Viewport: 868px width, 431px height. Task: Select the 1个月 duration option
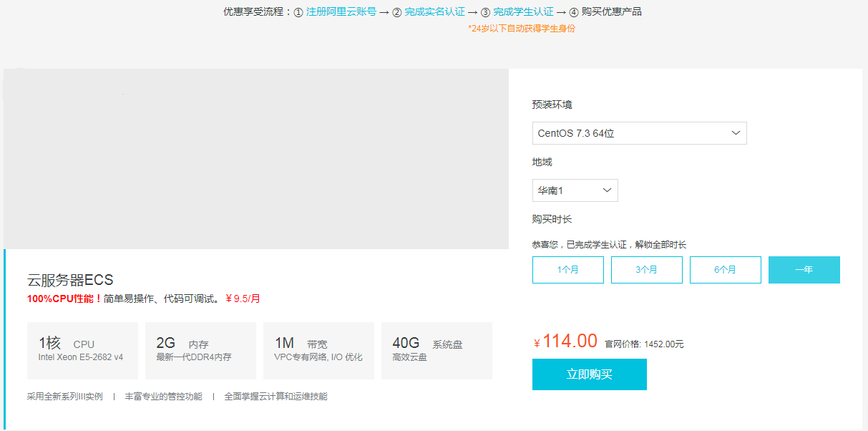click(x=568, y=270)
